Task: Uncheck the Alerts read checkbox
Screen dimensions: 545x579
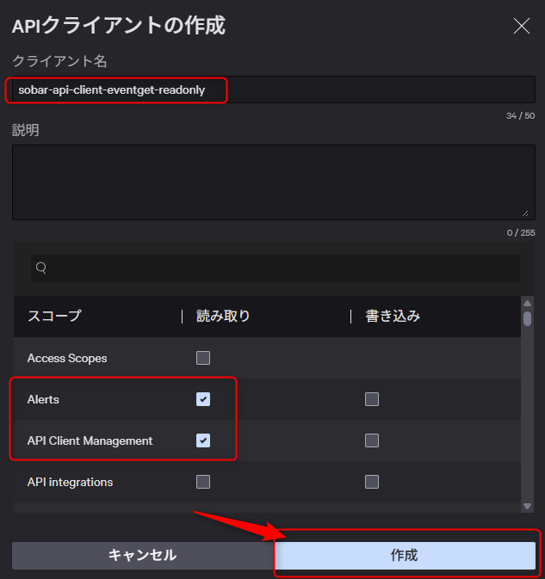Action: [203, 399]
